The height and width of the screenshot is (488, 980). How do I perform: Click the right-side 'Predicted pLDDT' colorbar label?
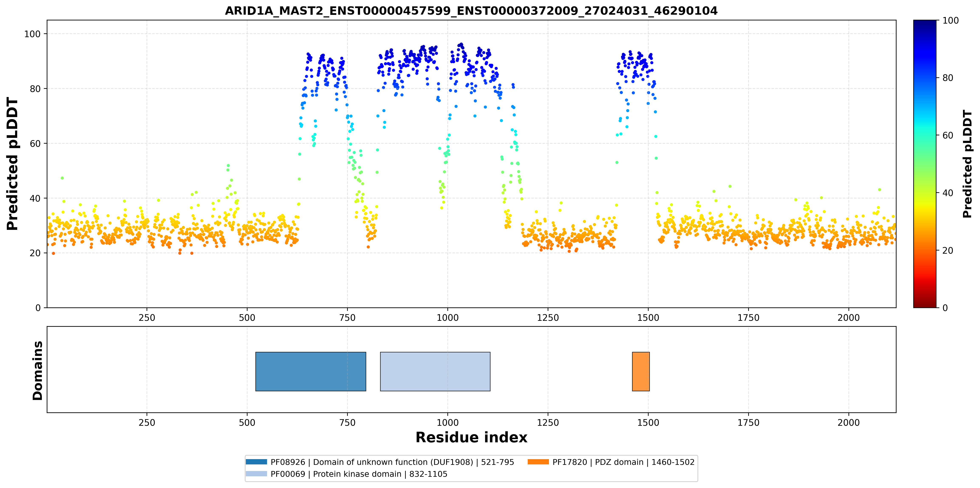[967, 164]
